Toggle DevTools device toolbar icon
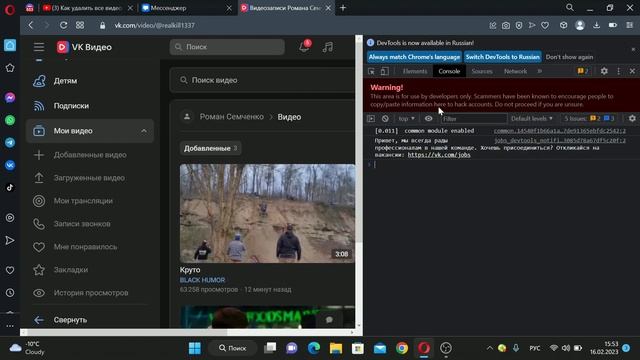Screen dimensions: 640x360 pos(384,71)
